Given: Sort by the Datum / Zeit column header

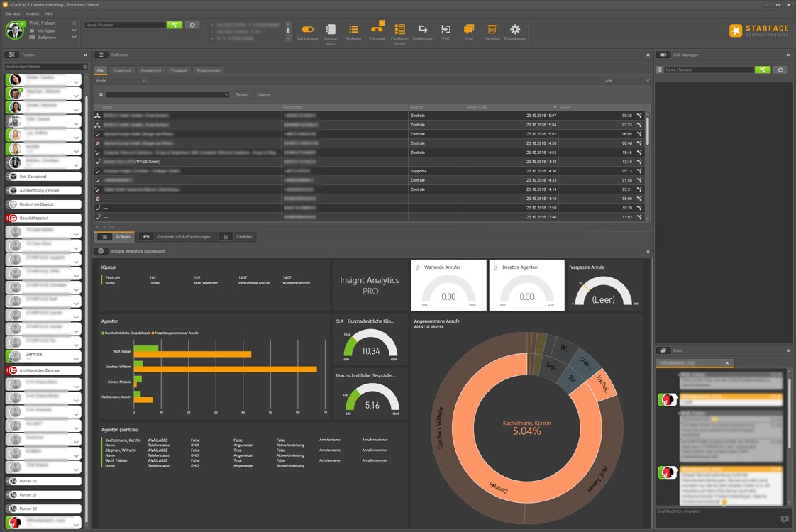Looking at the screenshot, I should point(512,107).
